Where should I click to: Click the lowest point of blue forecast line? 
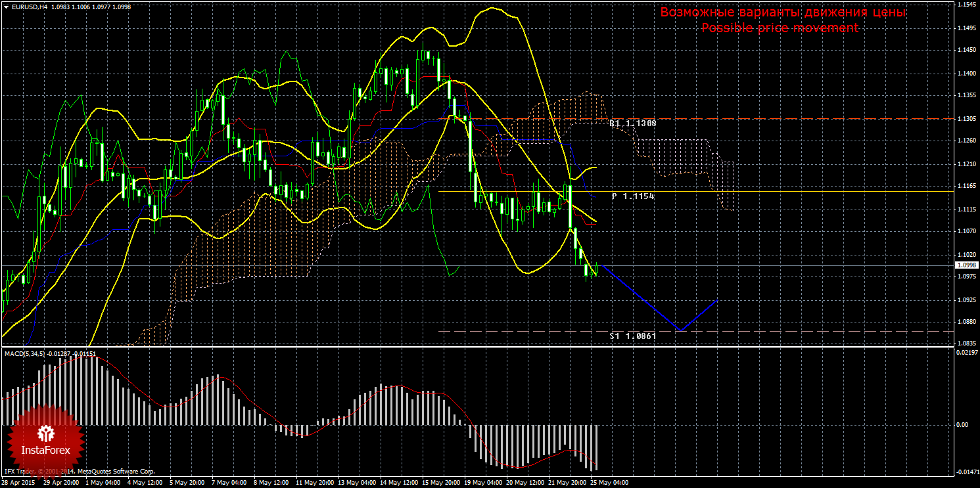click(679, 330)
